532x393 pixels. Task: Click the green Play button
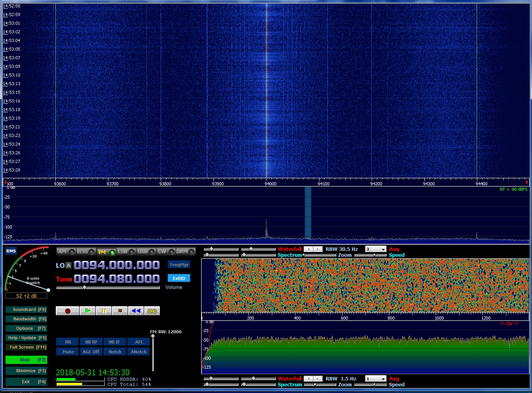(88, 311)
